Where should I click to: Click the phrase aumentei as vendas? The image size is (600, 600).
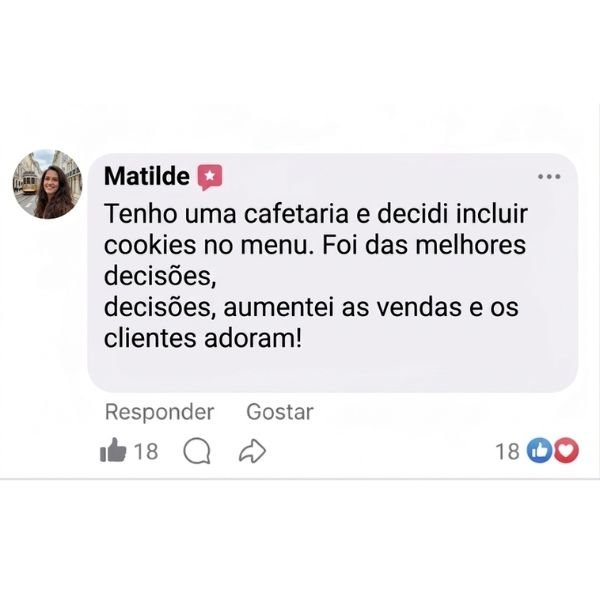coord(342,307)
